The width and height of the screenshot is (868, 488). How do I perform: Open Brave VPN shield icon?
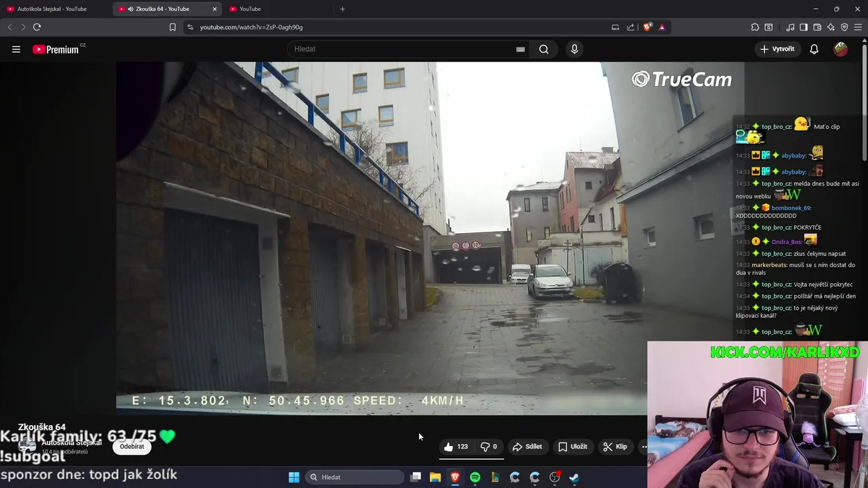844,27
